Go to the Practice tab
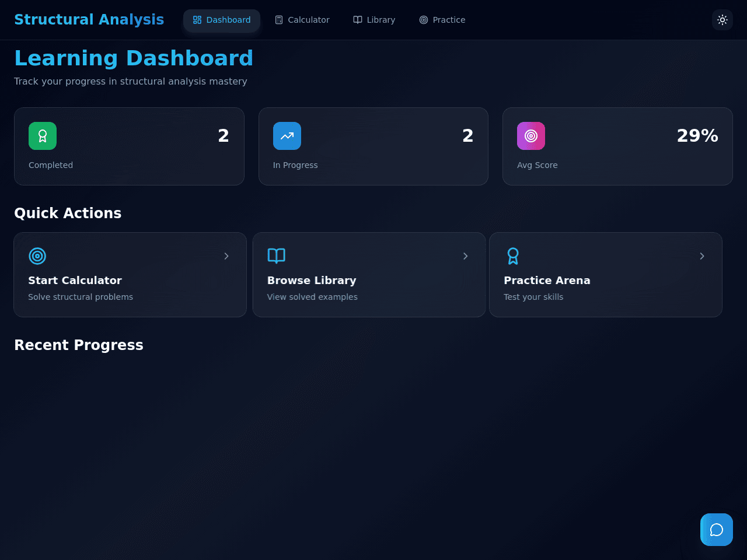 coord(442,20)
